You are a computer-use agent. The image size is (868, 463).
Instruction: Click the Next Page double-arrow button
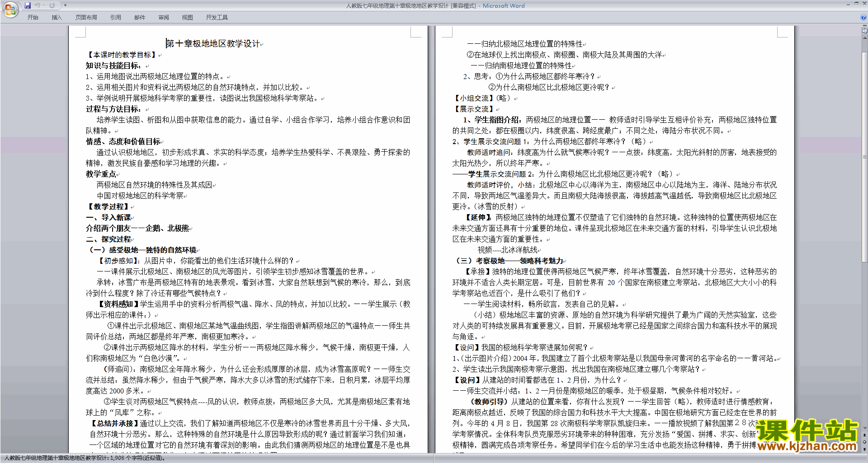(865, 449)
